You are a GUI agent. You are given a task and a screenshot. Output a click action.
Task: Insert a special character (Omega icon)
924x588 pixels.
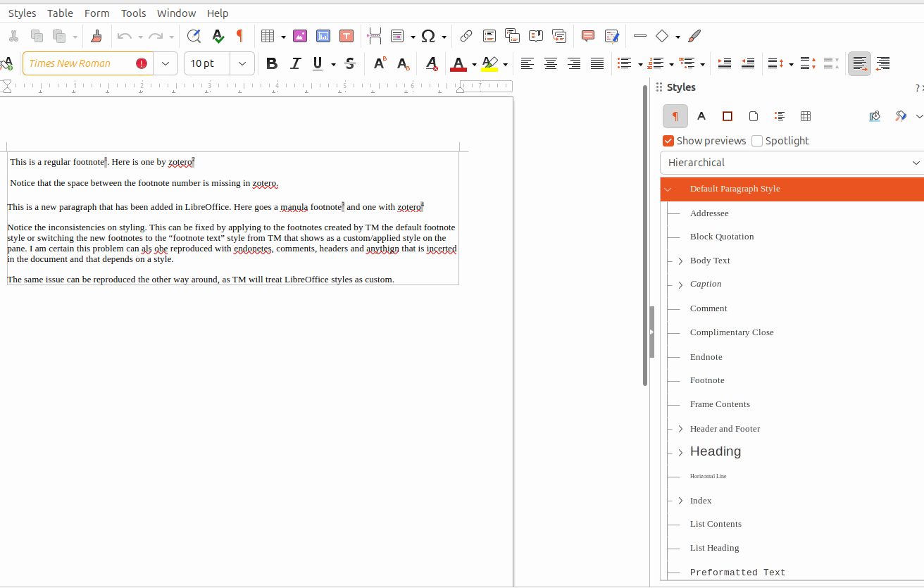coord(428,36)
